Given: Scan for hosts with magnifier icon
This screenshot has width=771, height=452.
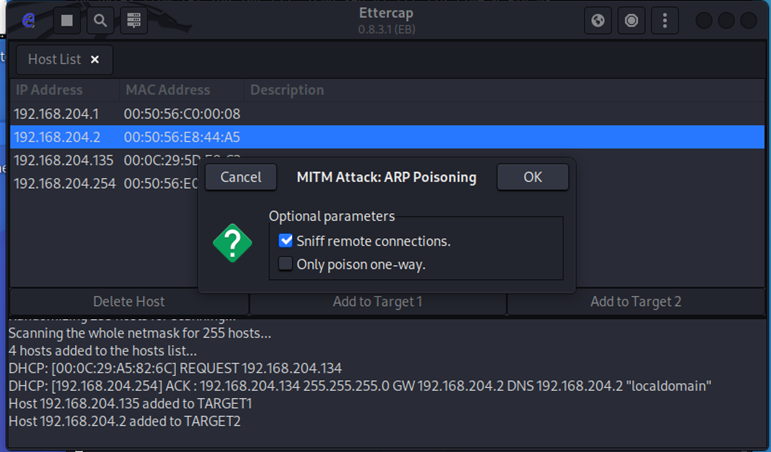Looking at the screenshot, I should click(x=100, y=20).
